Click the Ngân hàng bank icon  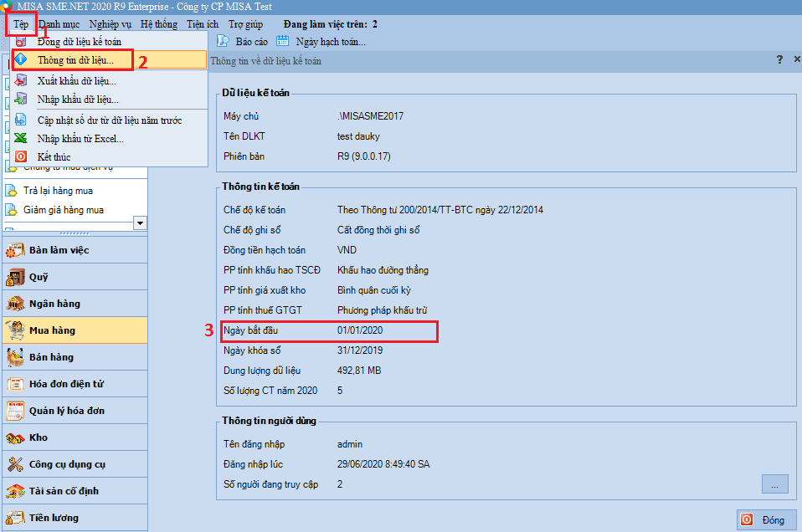15,304
